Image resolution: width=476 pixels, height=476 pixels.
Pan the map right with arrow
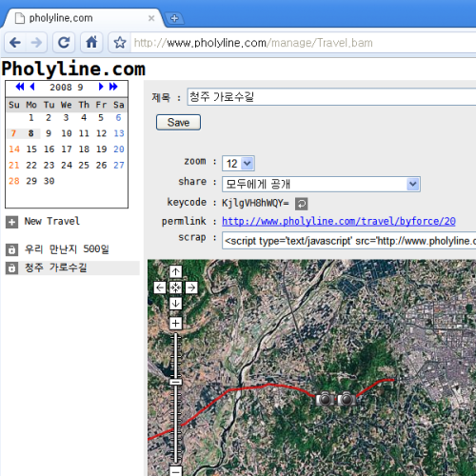(191, 288)
